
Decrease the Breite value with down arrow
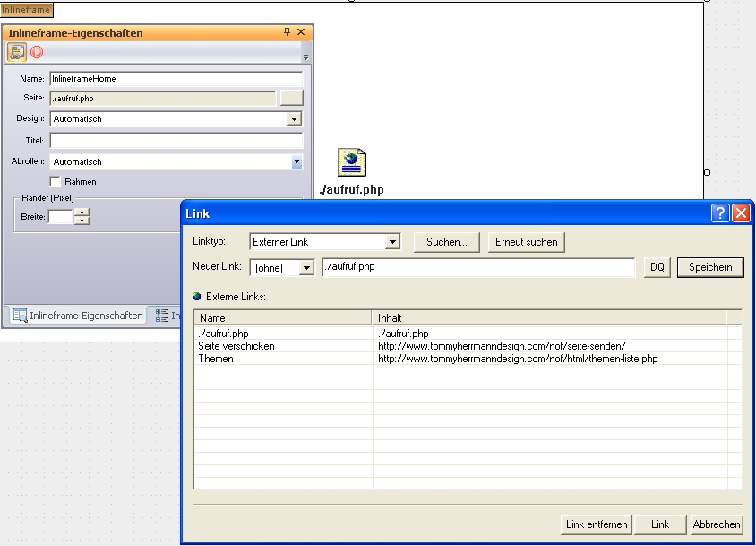(x=82, y=221)
